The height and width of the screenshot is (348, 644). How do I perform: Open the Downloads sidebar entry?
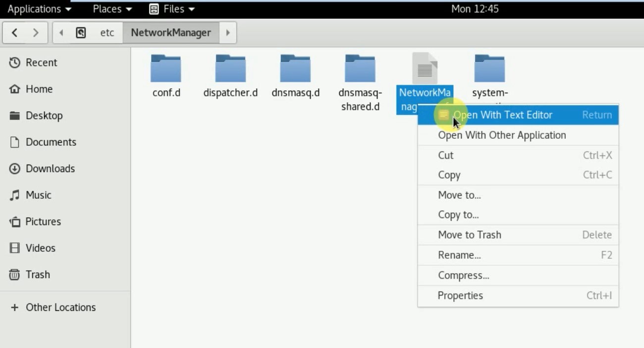[x=50, y=169]
